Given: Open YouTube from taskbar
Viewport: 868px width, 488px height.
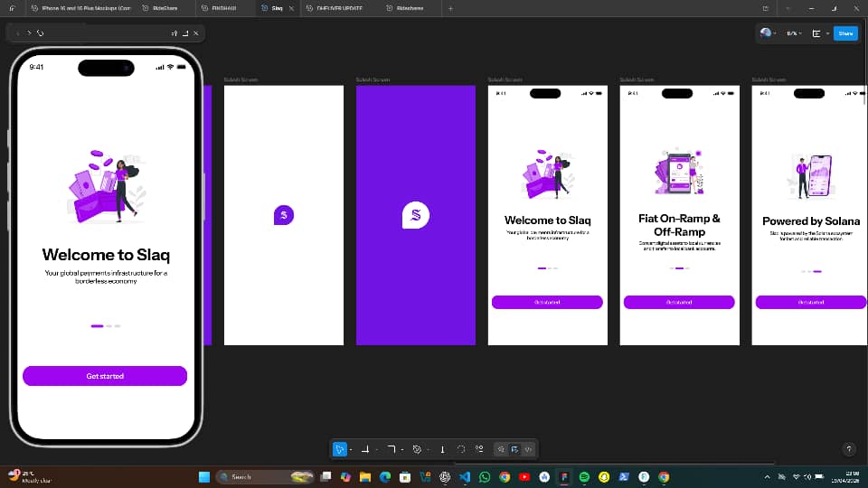Looking at the screenshot, I should pos(524,477).
